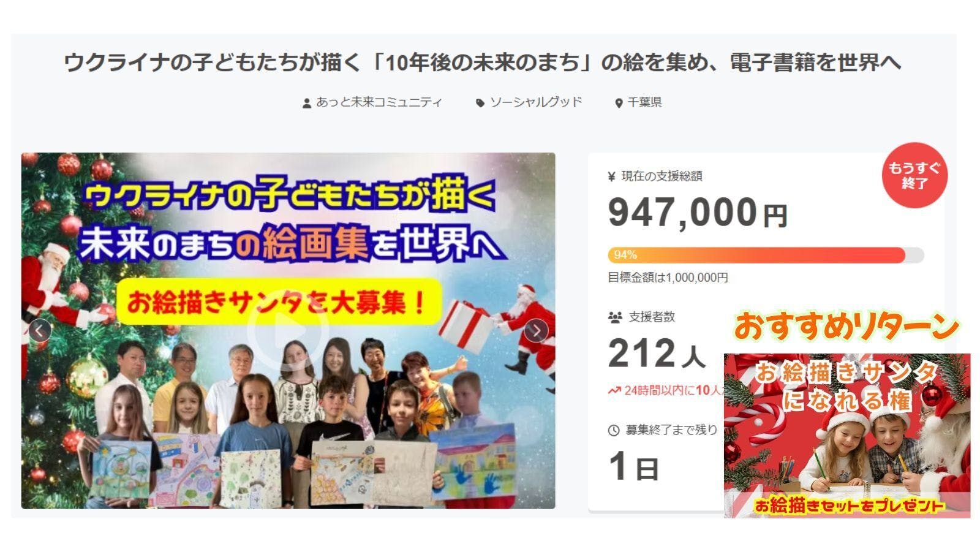Open the お絵描きサンタになれる権 return image
The image size is (980, 549).
click(847, 436)
